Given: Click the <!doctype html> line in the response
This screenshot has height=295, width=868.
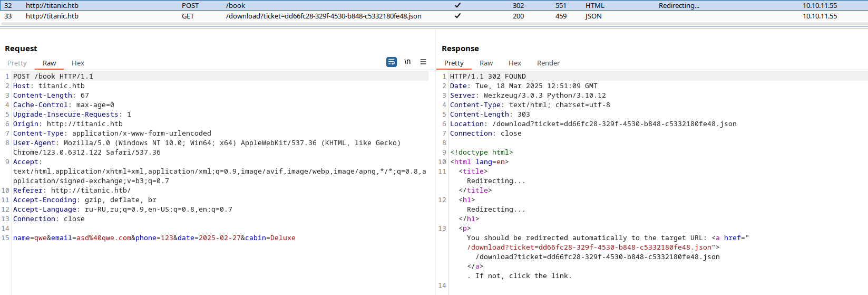Looking at the screenshot, I should 482,152.
